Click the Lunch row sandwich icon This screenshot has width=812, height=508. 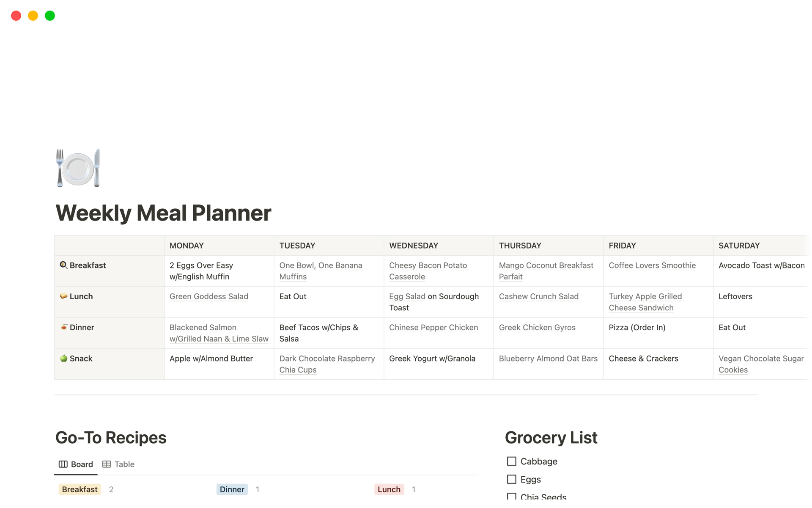63,296
